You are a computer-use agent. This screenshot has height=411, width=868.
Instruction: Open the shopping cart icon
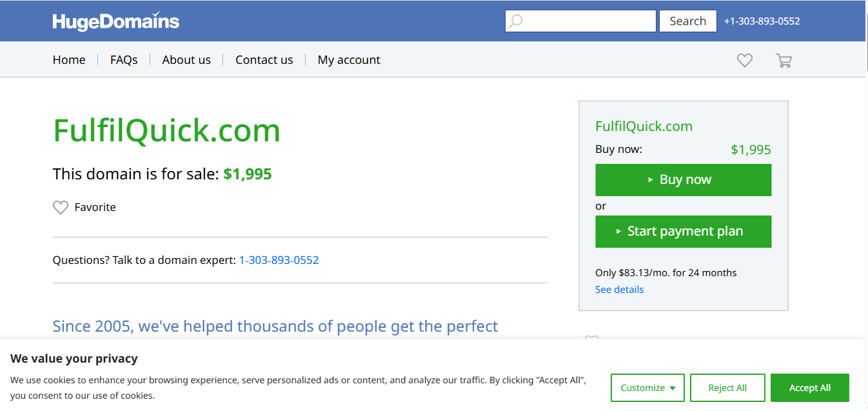point(784,61)
